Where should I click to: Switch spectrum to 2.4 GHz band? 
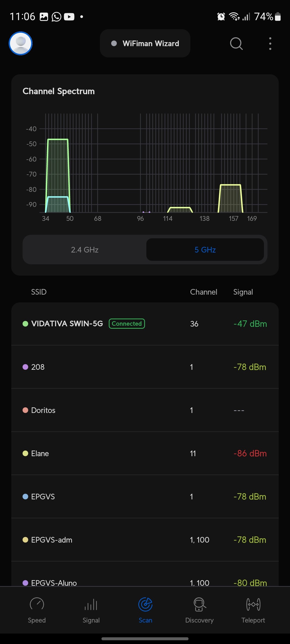click(85, 250)
